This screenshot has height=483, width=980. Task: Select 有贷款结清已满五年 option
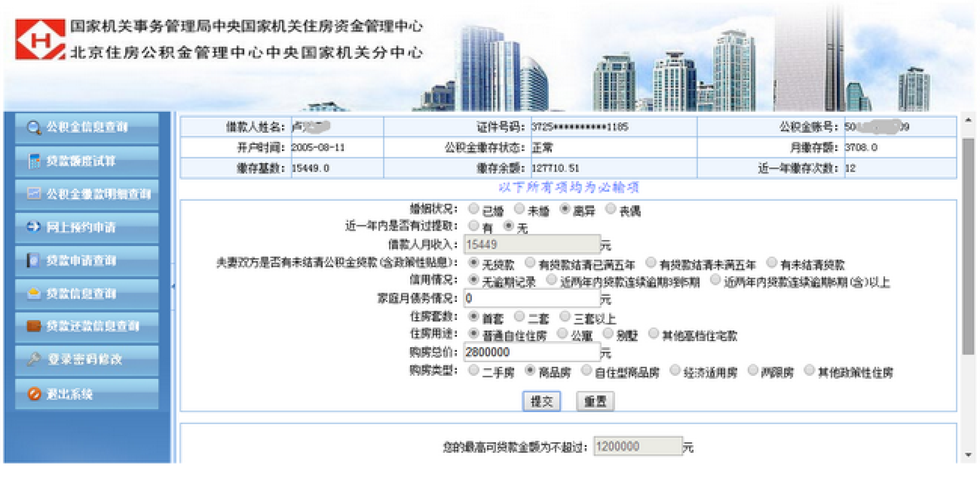(x=530, y=263)
